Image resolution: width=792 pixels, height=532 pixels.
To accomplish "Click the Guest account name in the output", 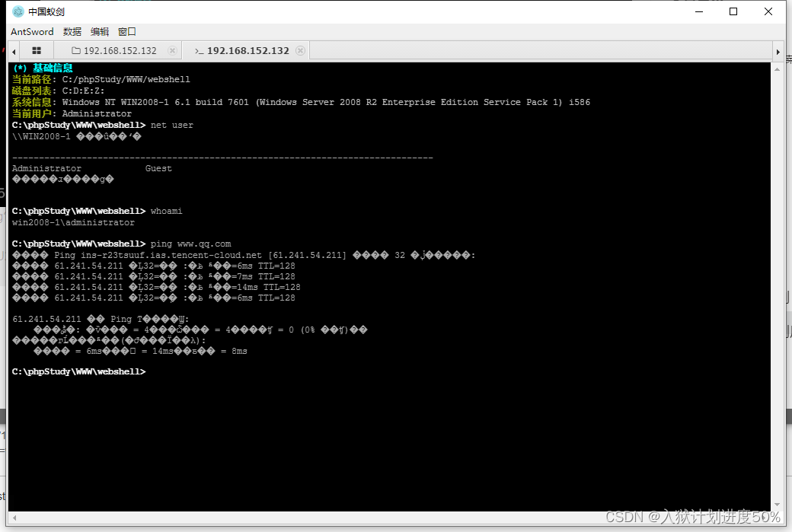I will point(158,169).
